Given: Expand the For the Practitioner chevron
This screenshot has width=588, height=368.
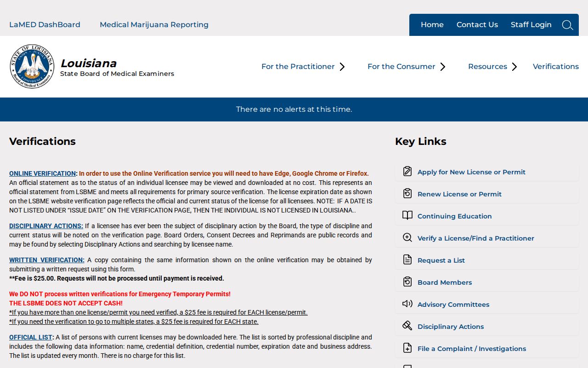Looking at the screenshot, I should (342, 67).
